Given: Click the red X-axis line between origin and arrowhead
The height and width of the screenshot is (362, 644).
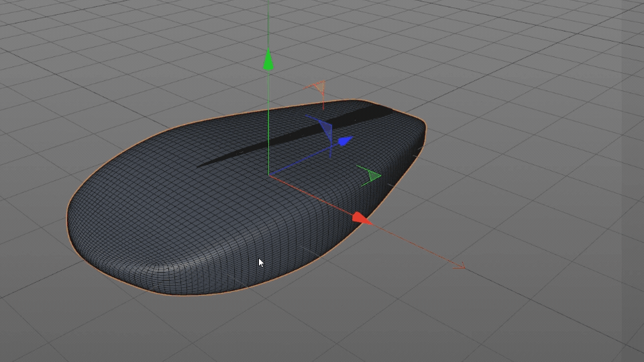Looking at the screenshot, I should pyautogui.click(x=312, y=195).
